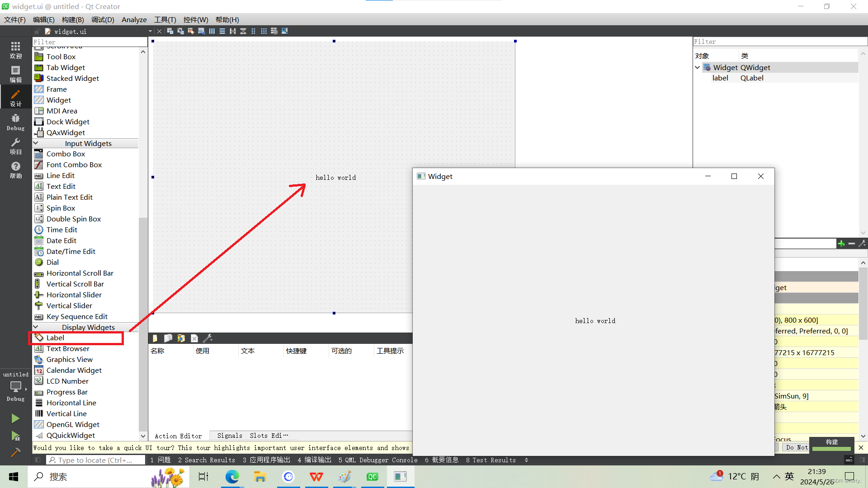Click the object inspector Filter field
The width and height of the screenshot is (868, 488).
[780, 42]
